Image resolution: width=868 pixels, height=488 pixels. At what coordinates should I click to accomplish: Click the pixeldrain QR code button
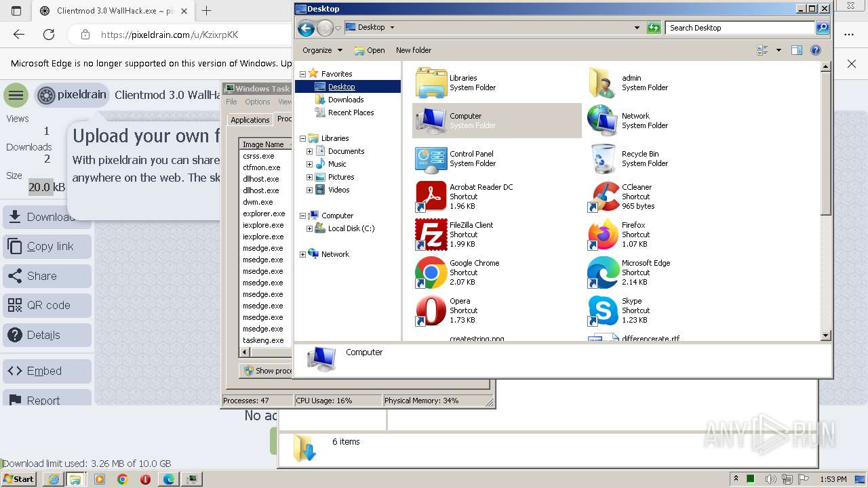pos(47,306)
